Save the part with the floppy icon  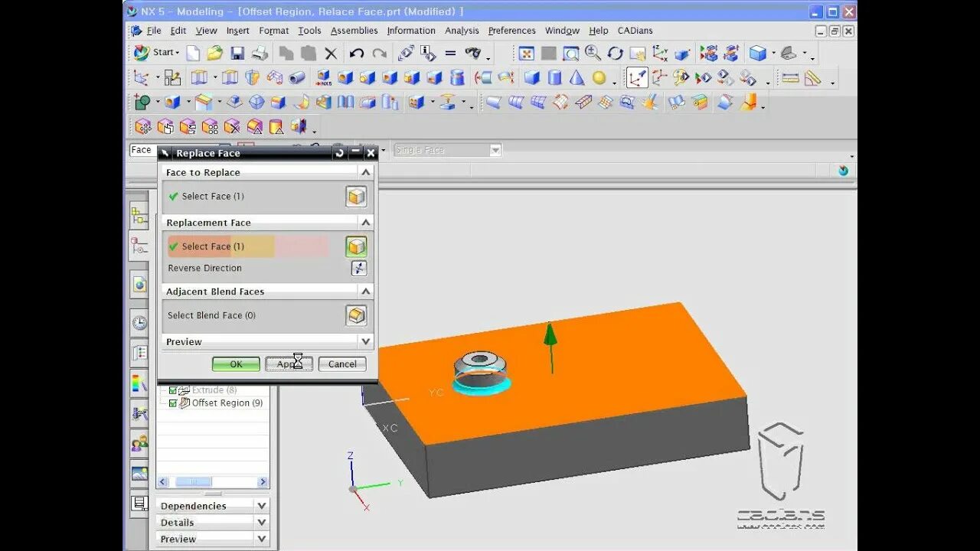(237, 53)
